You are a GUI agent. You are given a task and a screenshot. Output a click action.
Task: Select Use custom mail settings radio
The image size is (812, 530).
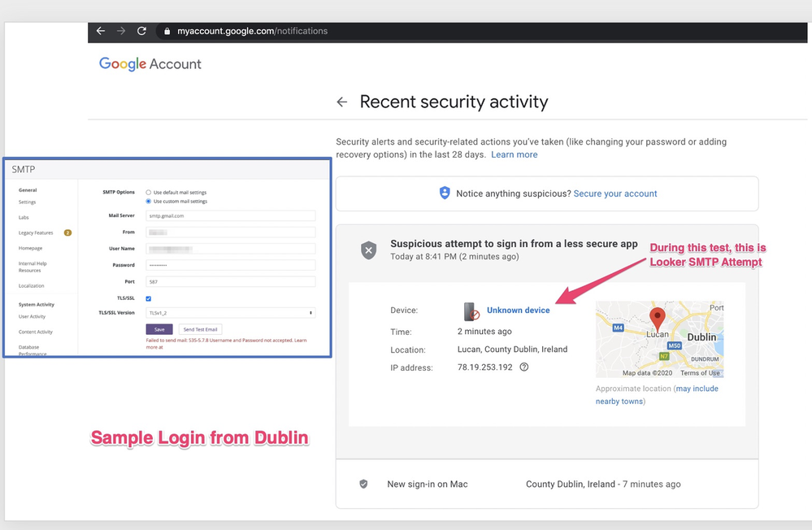click(x=149, y=201)
